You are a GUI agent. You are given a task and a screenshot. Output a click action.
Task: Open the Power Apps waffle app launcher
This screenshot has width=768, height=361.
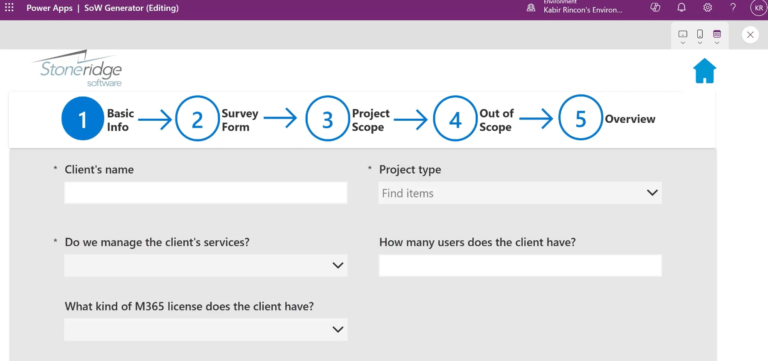tap(9, 8)
